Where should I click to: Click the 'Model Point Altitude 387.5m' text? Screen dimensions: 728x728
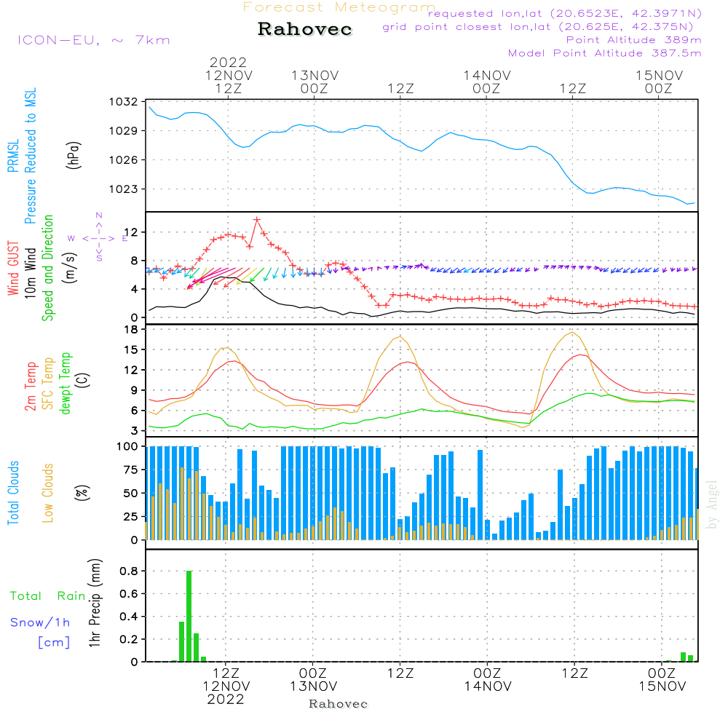click(x=604, y=53)
